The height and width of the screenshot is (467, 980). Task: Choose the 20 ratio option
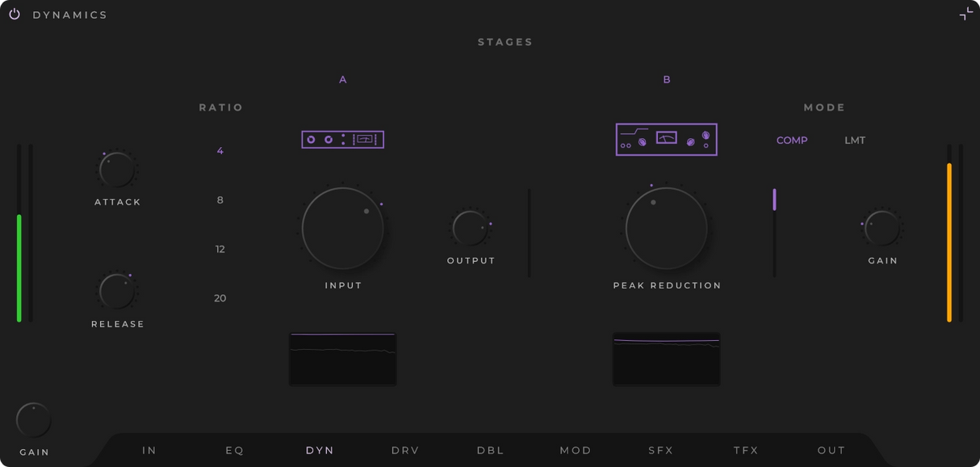point(220,298)
